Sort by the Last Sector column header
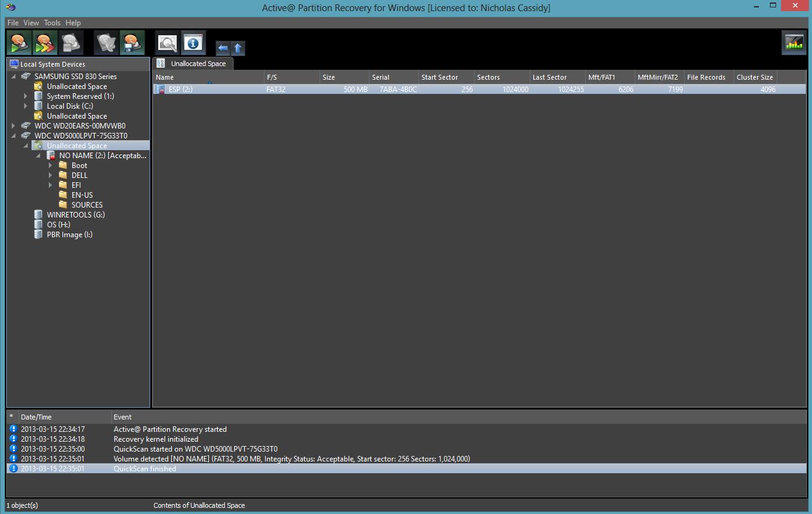The width and height of the screenshot is (812, 514). (x=557, y=77)
